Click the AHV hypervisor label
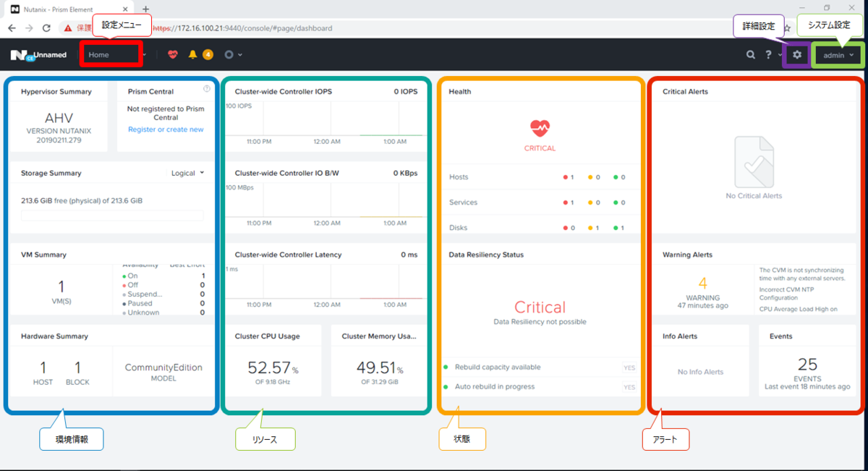The width and height of the screenshot is (868, 471). tap(59, 118)
